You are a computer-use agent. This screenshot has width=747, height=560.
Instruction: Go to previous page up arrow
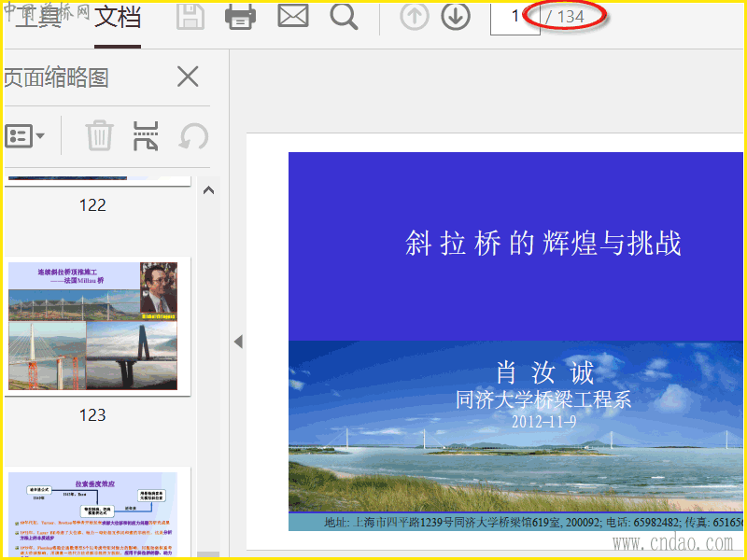pos(414,17)
